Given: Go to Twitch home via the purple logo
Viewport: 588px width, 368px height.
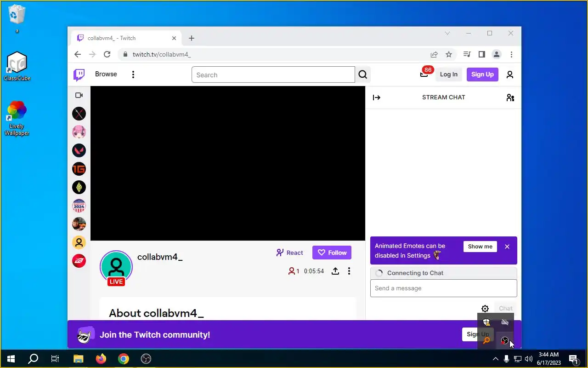Looking at the screenshot, I should 79,75.
